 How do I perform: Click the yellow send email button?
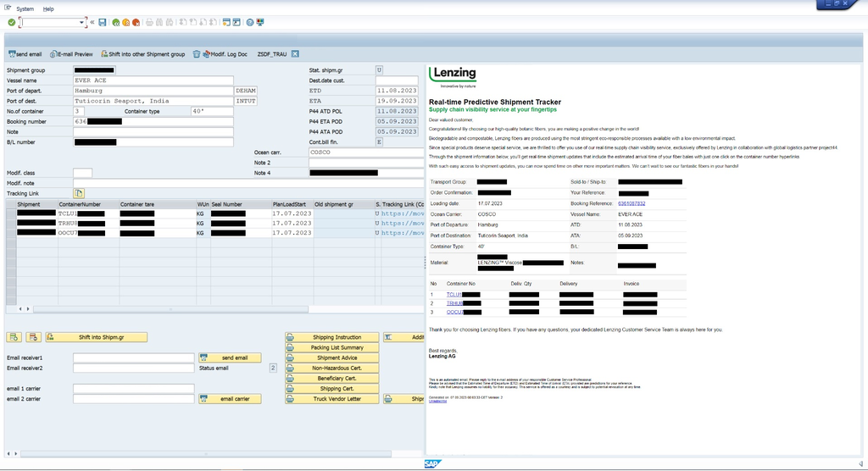pos(230,357)
